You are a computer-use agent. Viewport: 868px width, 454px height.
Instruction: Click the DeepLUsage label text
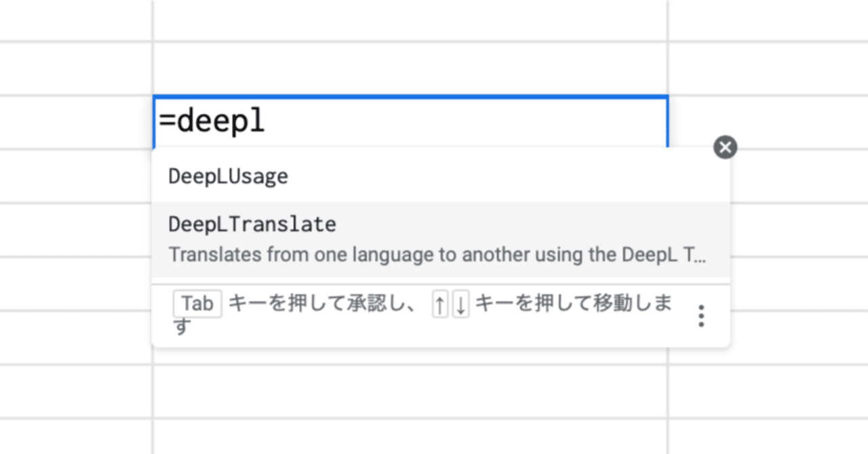click(228, 176)
